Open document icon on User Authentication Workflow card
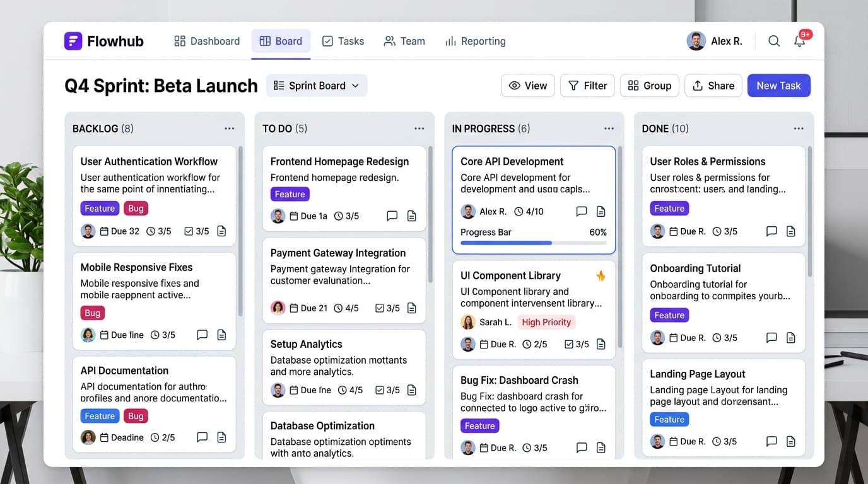Viewport: 868px width, 484px height. 221,231
